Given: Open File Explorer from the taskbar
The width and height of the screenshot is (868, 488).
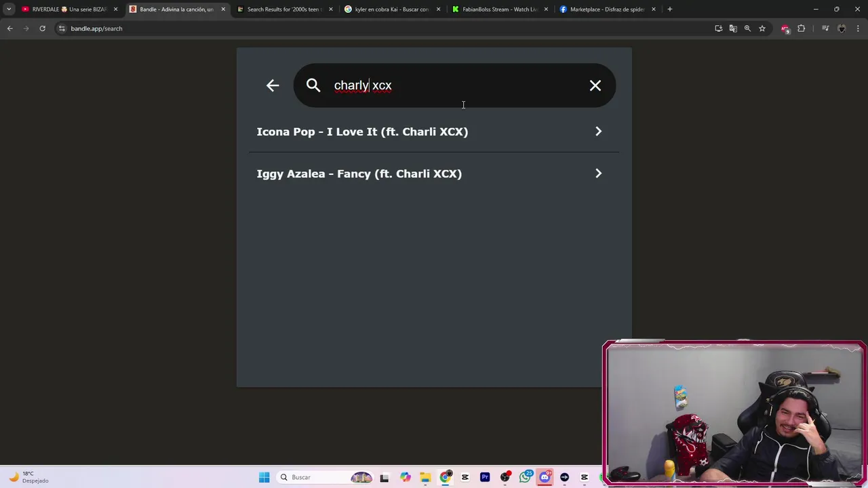Looking at the screenshot, I should pos(425,477).
